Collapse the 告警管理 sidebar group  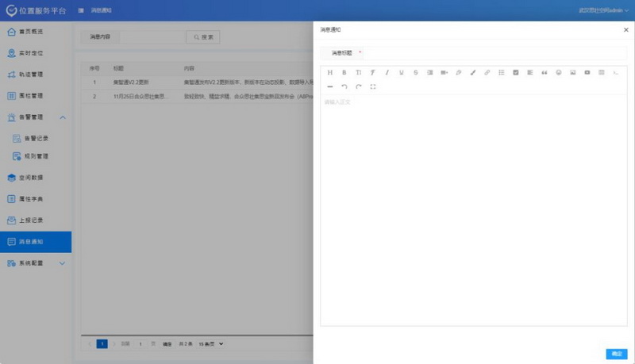click(x=63, y=117)
